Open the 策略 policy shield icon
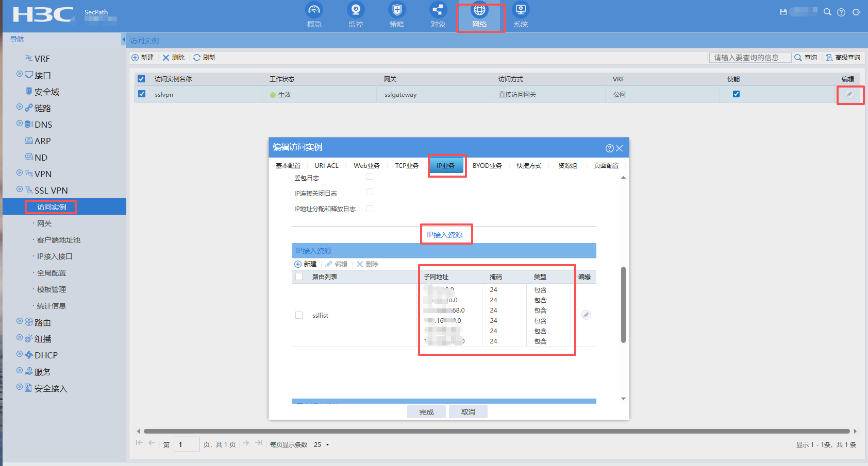 (396, 10)
